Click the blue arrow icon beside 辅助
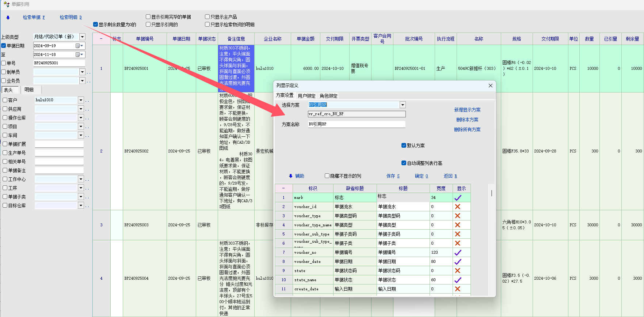This screenshot has height=317, width=644. coord(291,176)
